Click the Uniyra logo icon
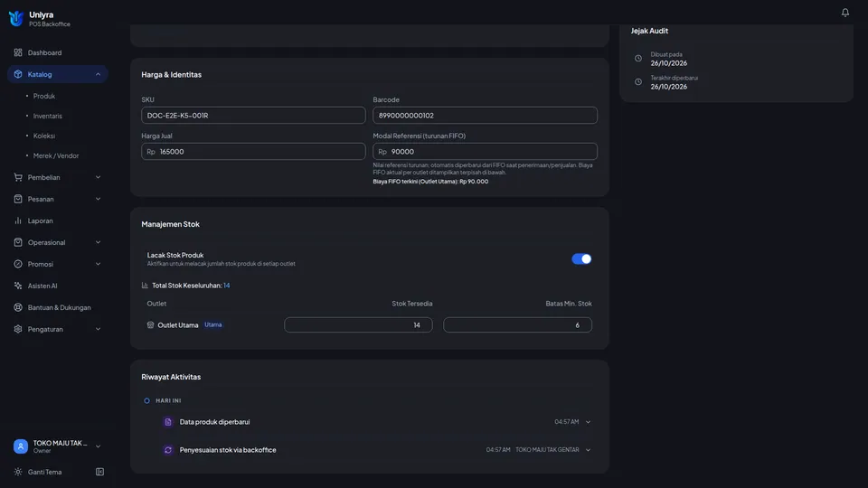 click(15, 19)
